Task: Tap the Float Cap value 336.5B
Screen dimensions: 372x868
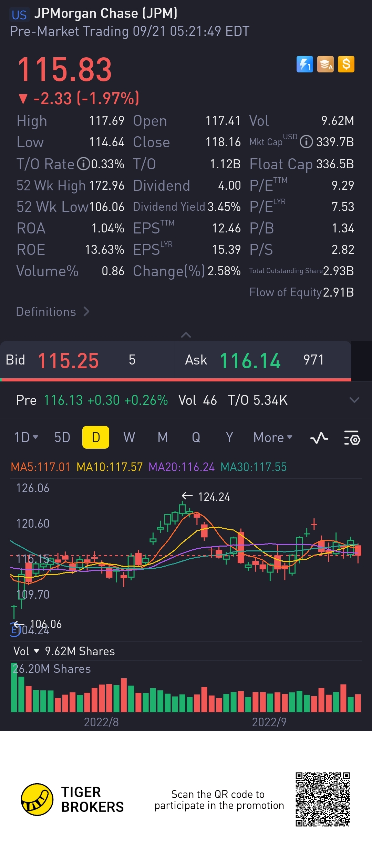Action: pos(335,164)
